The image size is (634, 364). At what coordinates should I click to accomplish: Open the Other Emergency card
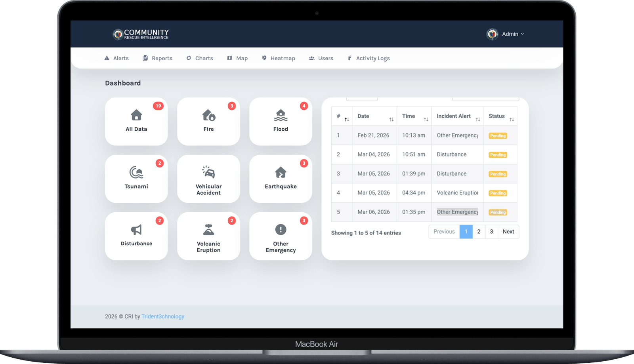[x=281, y=236]
